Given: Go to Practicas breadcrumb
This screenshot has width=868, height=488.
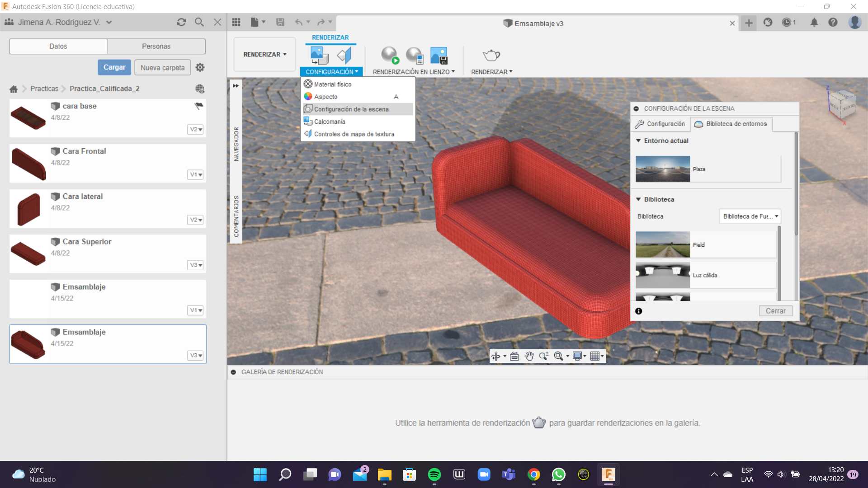Looking at the screenshot, I should point(44,89).
